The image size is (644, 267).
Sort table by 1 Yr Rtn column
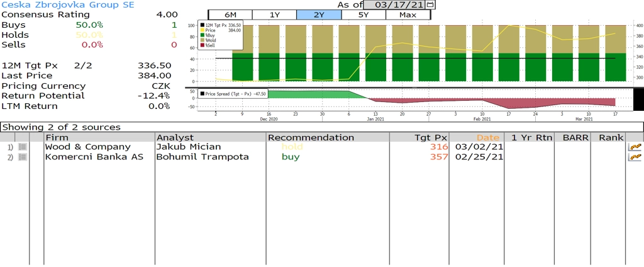coord(529,137)
